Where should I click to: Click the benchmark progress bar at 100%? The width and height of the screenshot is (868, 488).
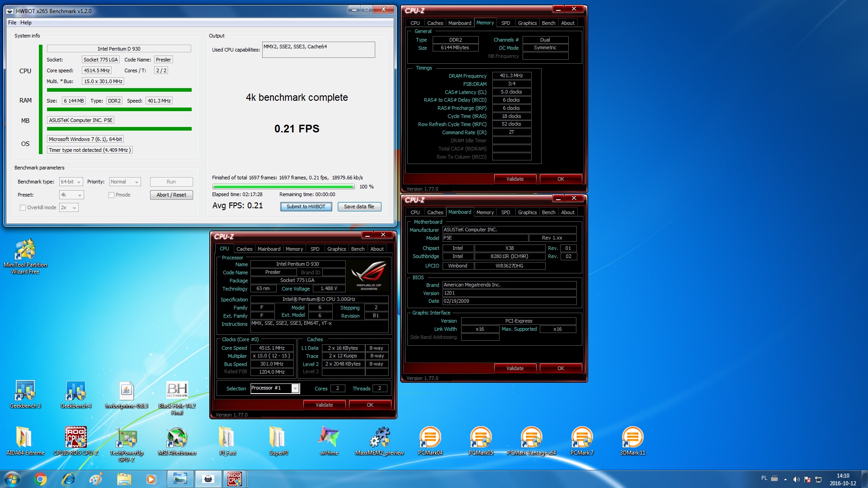(283, 187)
